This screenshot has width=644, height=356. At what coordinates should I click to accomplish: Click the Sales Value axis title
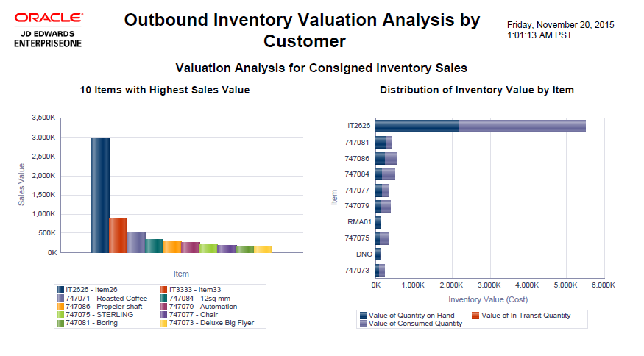[21, 185]
